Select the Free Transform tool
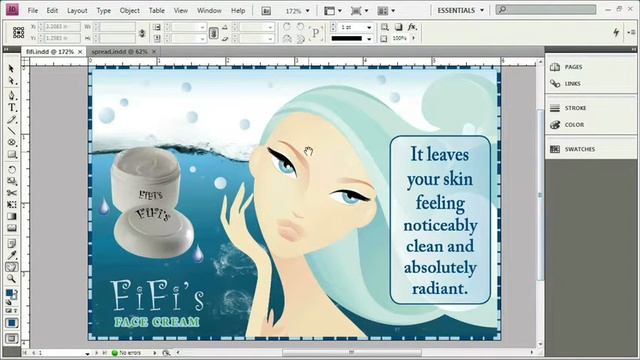Image resolution: width=640 pixels, height=360 pixels. coord(11,204)
